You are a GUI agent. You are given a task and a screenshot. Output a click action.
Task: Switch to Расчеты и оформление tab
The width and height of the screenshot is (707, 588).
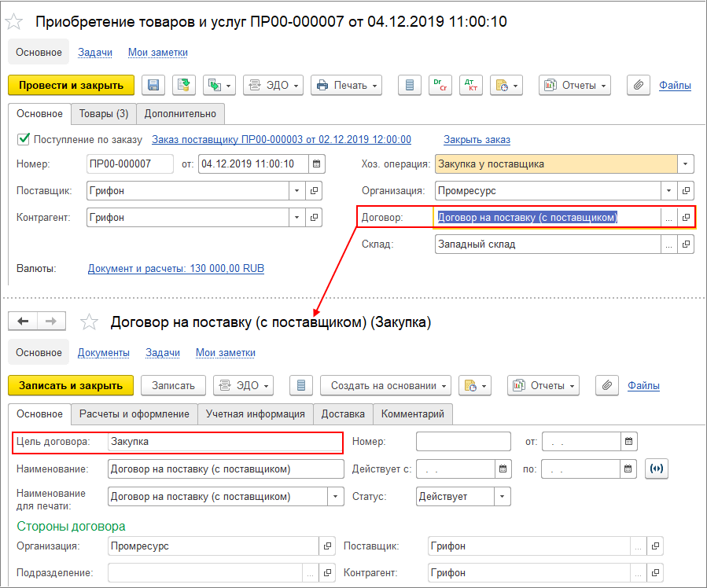click(134, 414)
